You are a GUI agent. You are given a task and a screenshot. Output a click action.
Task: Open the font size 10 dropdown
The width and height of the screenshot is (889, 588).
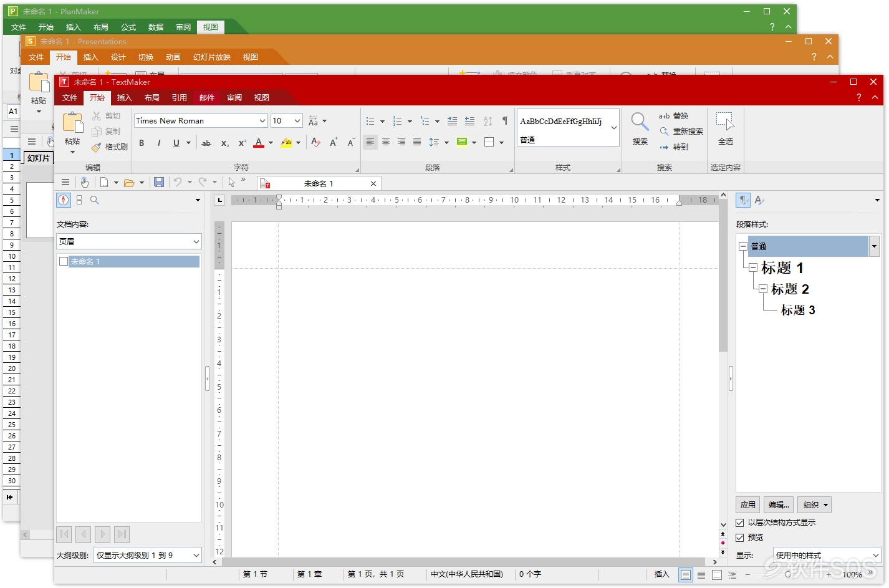tap(297, 121)
